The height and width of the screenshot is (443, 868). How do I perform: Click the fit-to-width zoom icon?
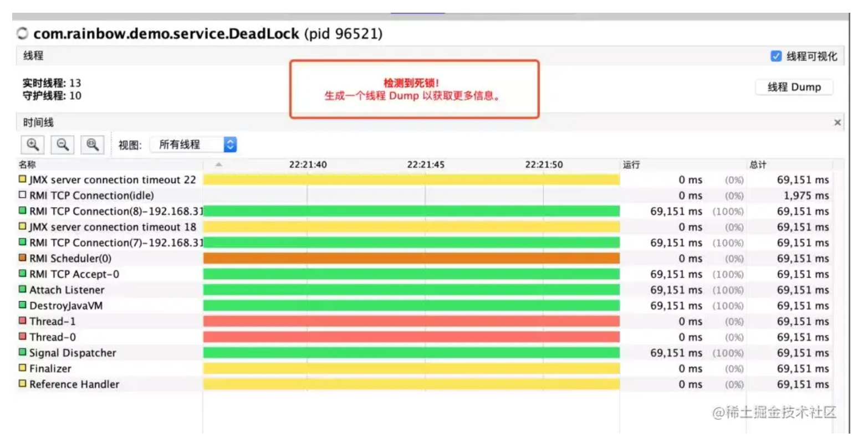tap(93, 145)
